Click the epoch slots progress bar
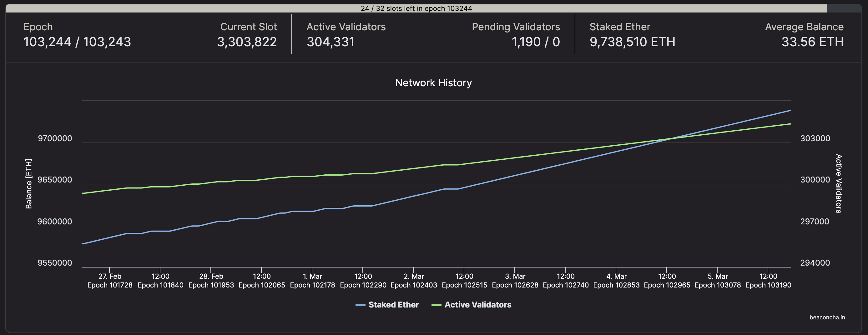Image resolution: width=868 pixels, height=335 pixels. click(434, 8)
